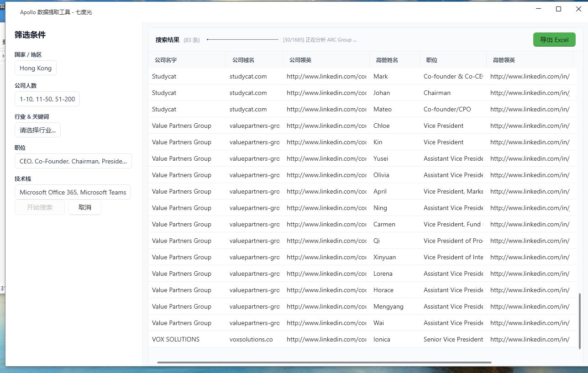Viewport: 588px width, 373px height.
Task: Click the 'Vice President of Pro' cell in Qi's row
Action: (x=453, y=241)
